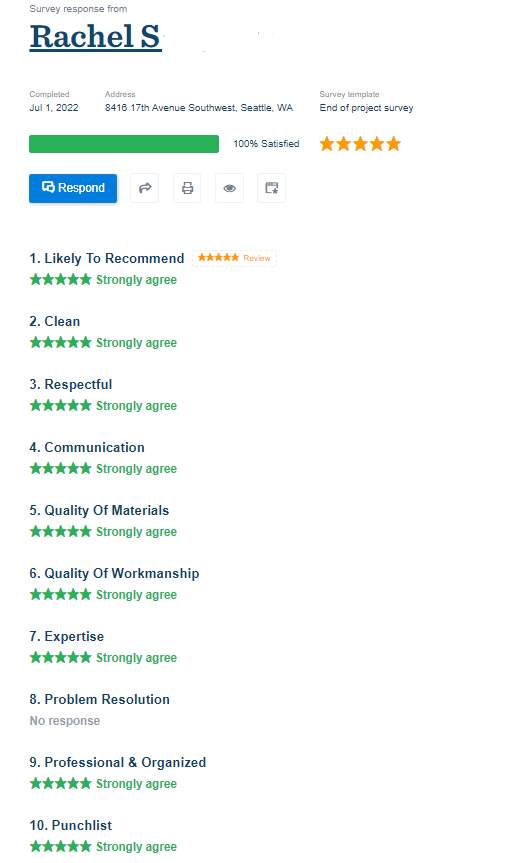Click the orange Review badge
The height and width of the screenshot is (863, 508).
click(234, 258)
